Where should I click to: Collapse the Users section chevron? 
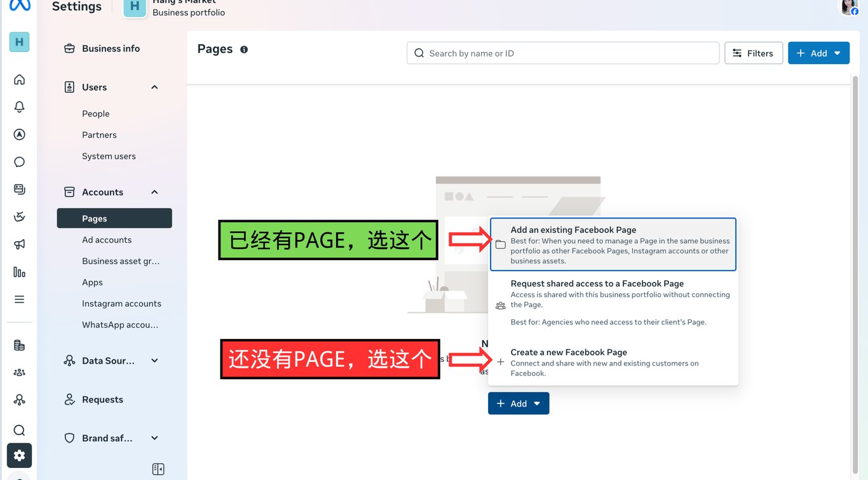pos(154,87)
